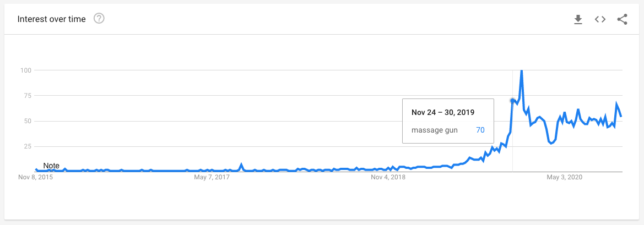Screen dimensions: 644x225
Task: Click the 75 y-axis label
Action: pyautogui.click(x=26, y=96)
